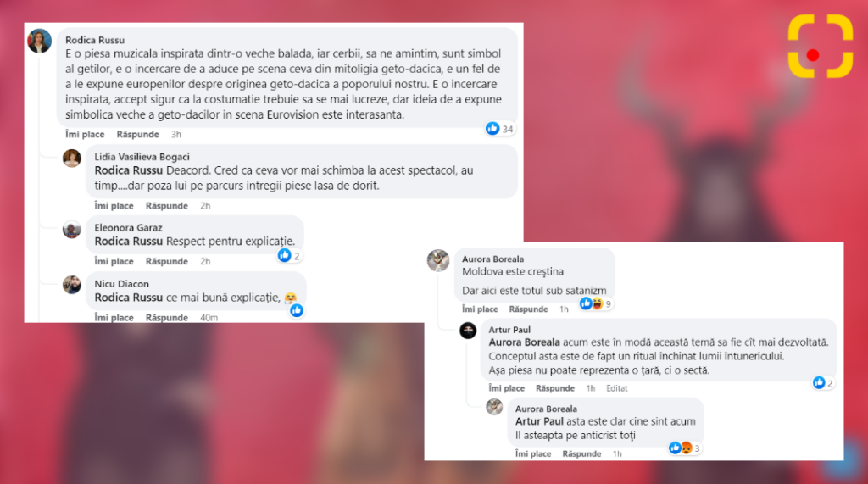The image size is (868, 484).
Task: Click the yellow focus logo icon
Action: click(821, 46)
